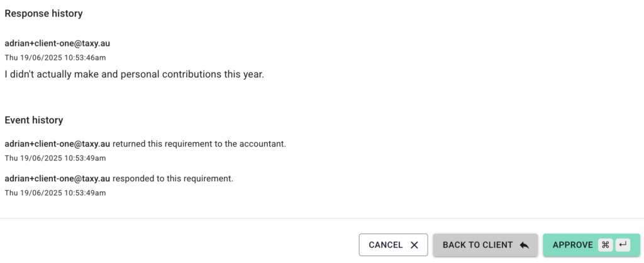Select the email address under Response history

57,43
